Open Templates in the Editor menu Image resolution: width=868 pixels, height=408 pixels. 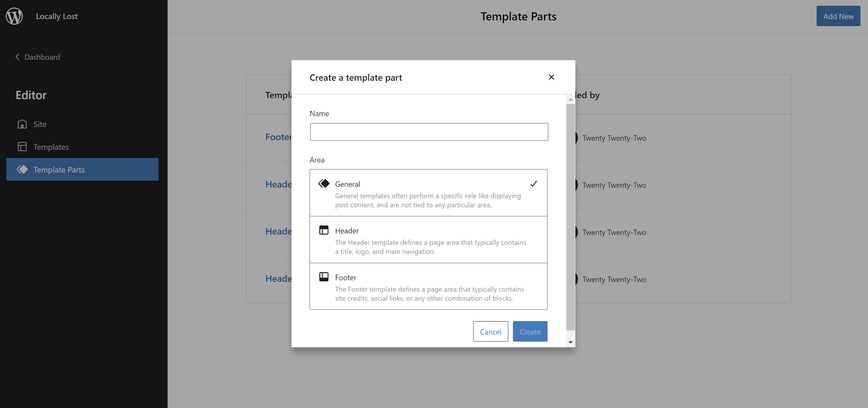(x=51, y=147)
